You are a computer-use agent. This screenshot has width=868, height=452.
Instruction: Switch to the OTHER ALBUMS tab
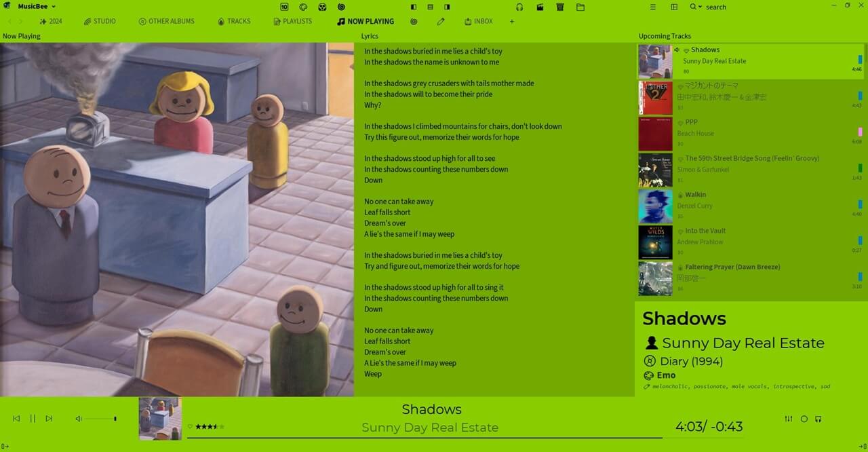pyautogui.click(x=167, y=22)
